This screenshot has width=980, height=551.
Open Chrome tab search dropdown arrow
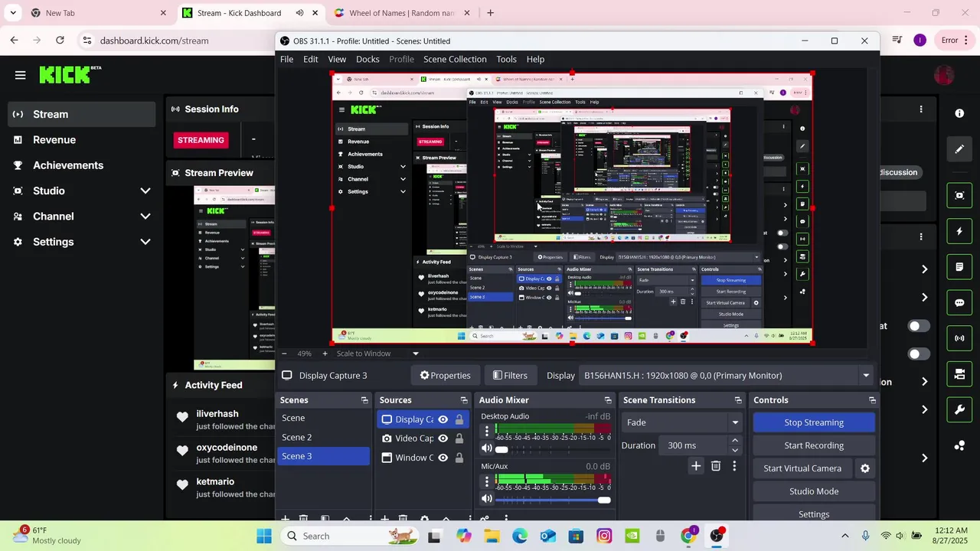[13, 13]
